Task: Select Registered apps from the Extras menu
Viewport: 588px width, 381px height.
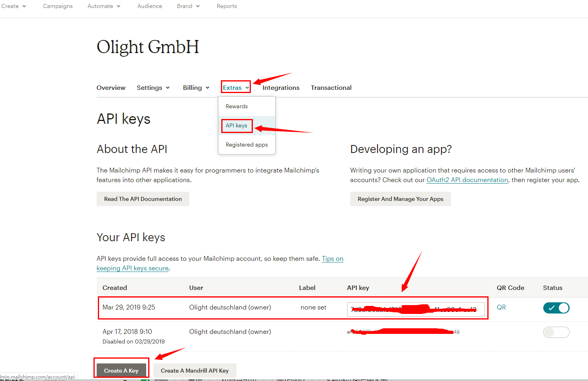Action: 247,145
